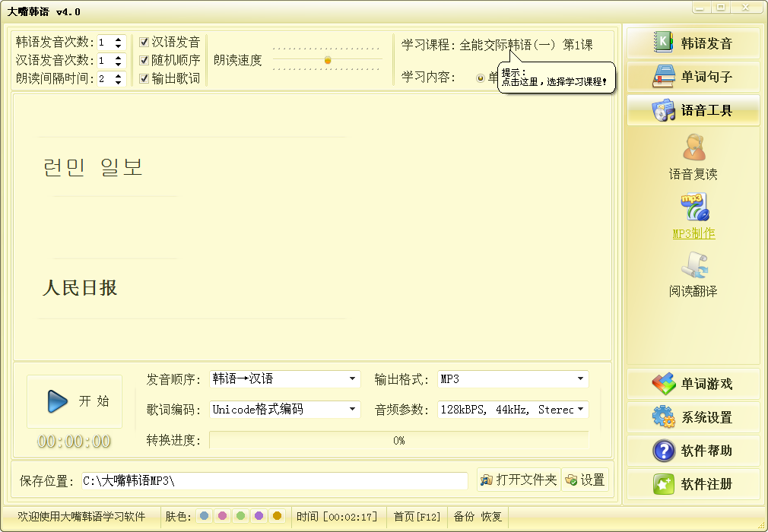This screenshot has width=768, height=532.
Task: Increase 朗读间隔时间 with the up arrow
Action: click(118, 75)
